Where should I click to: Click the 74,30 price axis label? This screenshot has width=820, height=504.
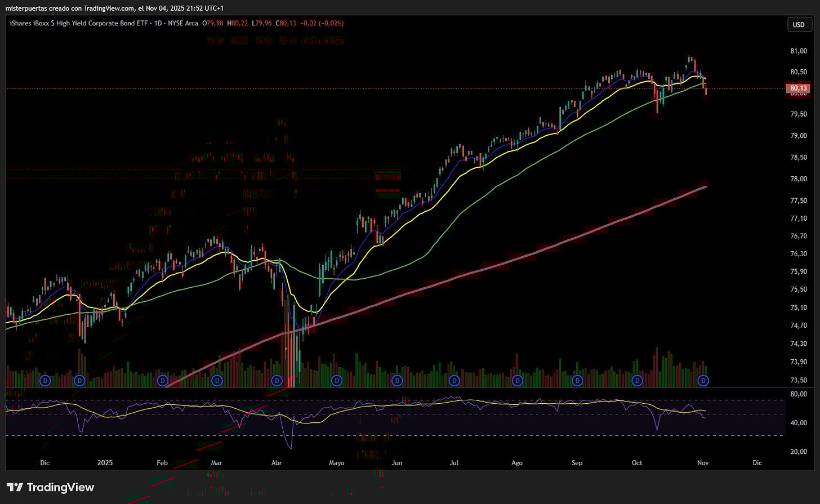coord(798,344)
